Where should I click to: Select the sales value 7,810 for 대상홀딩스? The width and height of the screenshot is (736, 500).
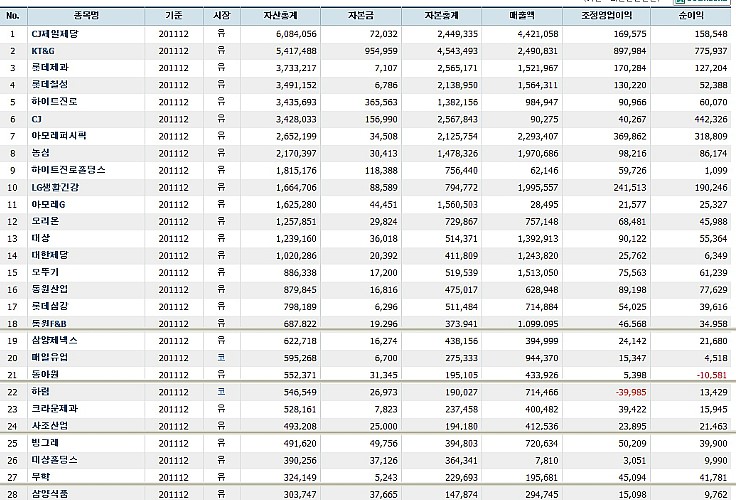point(547,461)
